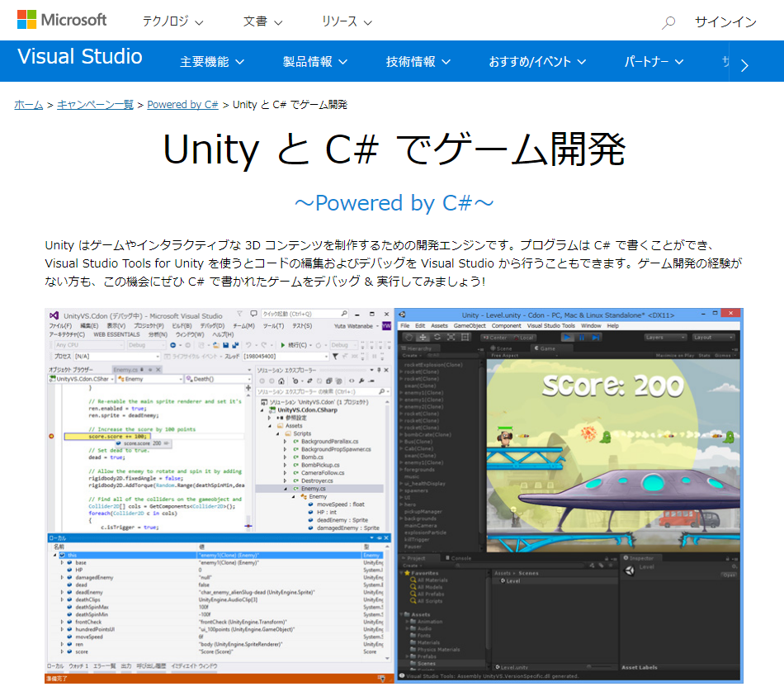Viewport: 784px width, 696px height.
Task: Toggle the Local handle button in Unity
Action: pyautogui.click(x=523, y=337)
